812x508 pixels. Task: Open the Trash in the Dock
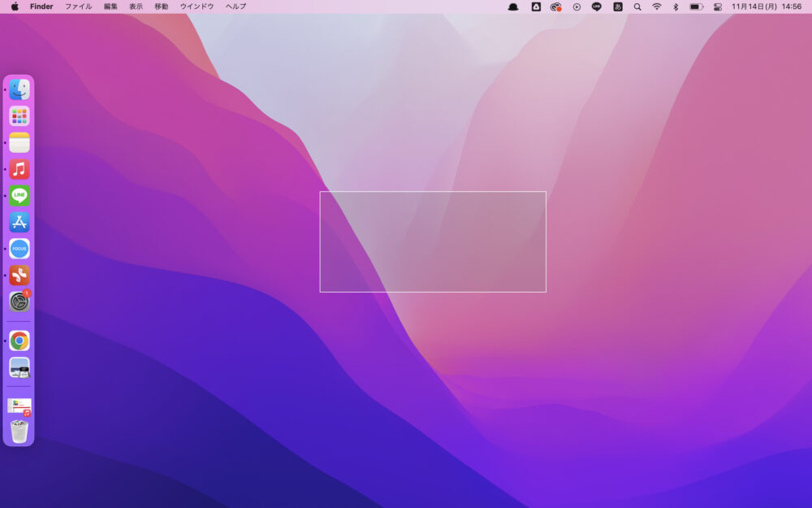point(19,432)
